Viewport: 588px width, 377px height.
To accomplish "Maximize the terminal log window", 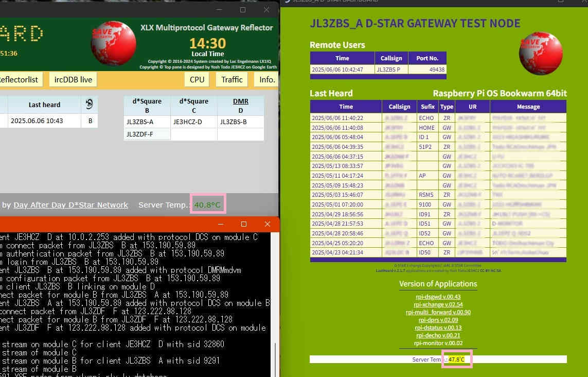I will click(244, 224).
